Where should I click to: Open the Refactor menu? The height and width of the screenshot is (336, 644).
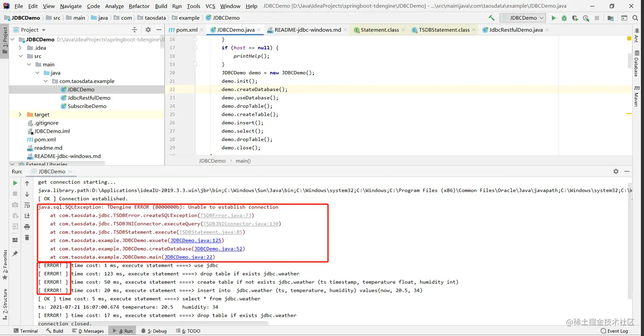click(139, 6)
